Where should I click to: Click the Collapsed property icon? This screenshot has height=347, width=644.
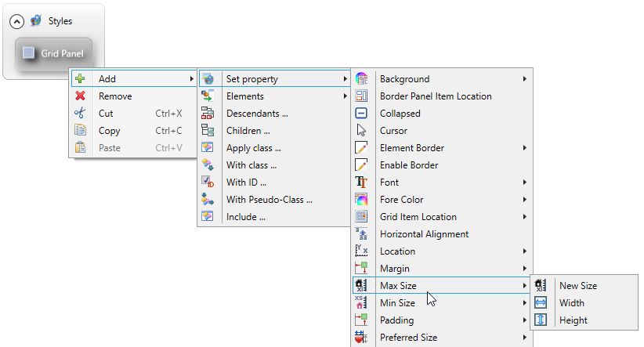point(361,114)
